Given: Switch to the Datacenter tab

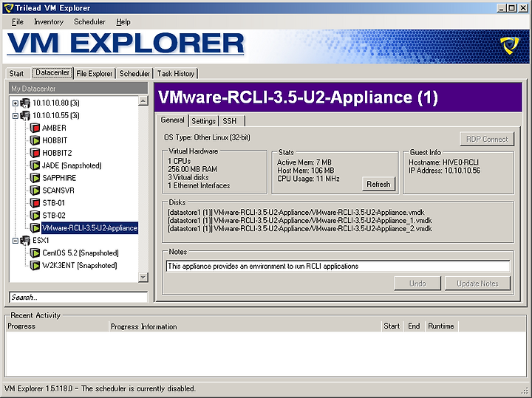Looking at the screenshot, I should tap(52, 72).
